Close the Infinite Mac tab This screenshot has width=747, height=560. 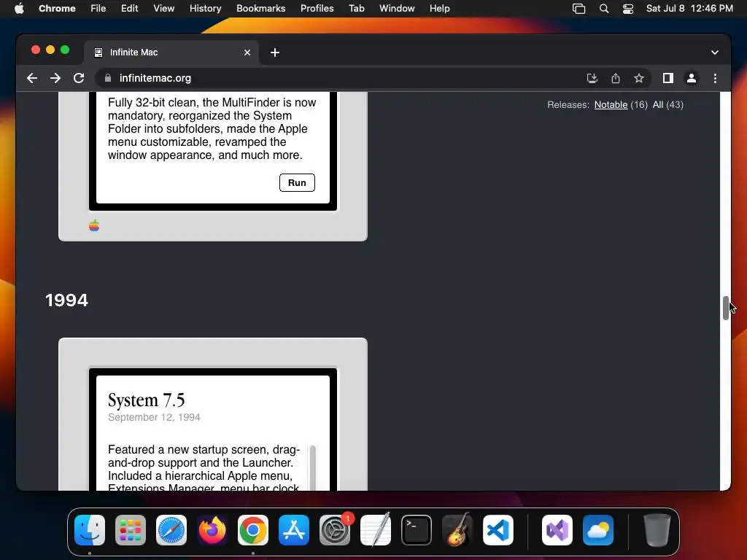(x=247, y=52)
